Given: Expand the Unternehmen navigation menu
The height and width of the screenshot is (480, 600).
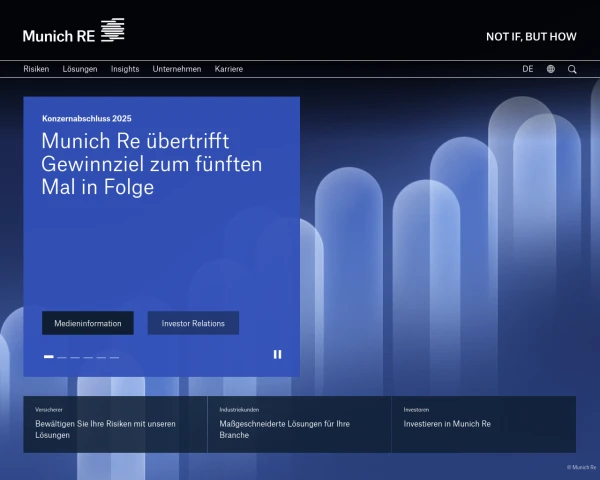Looking at the screenshot, I should coord(177,69).
